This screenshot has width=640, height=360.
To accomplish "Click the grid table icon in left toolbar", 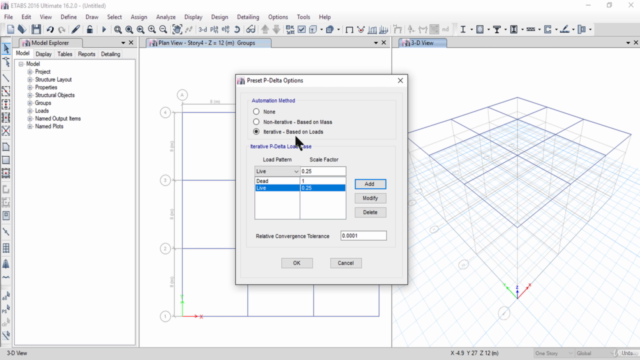I will click(6, 248).
